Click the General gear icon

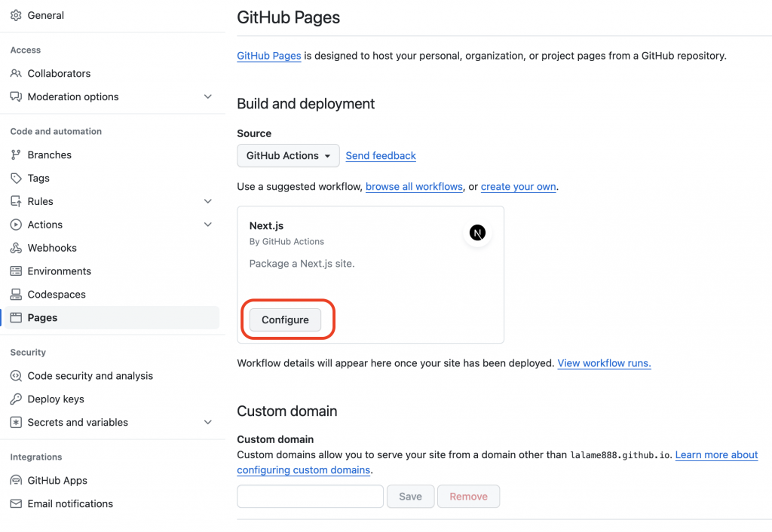click(16, 15)
